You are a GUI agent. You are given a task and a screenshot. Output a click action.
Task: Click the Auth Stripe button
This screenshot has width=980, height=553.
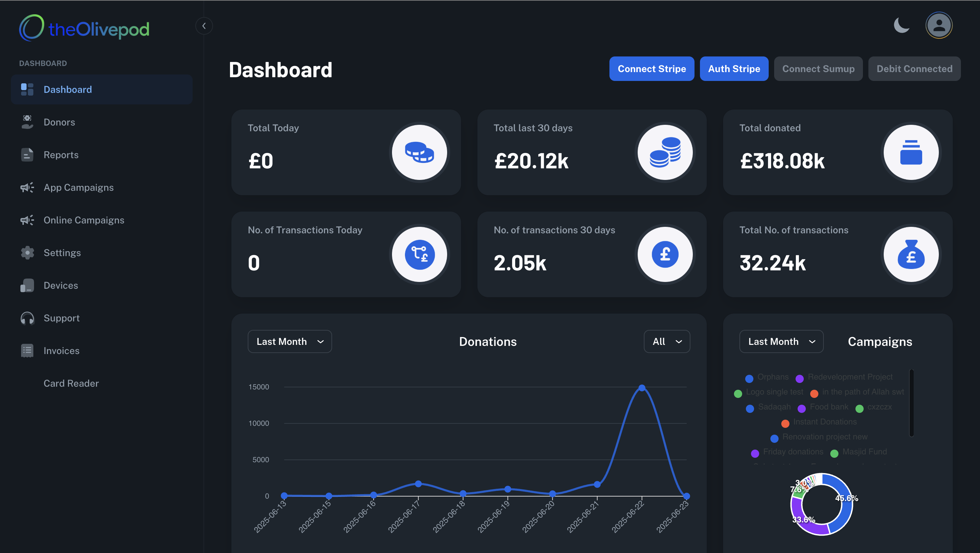(734, 69)
